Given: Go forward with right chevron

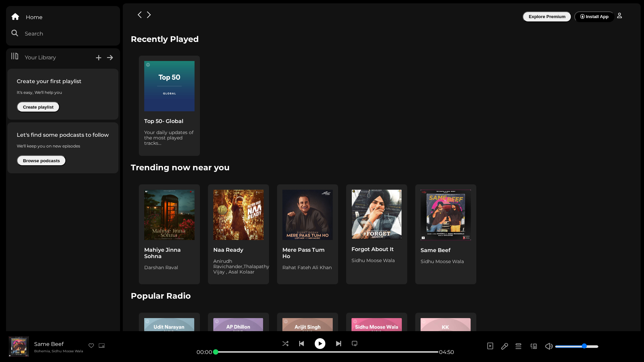Looking at the screenshot, I should [149, 15].
